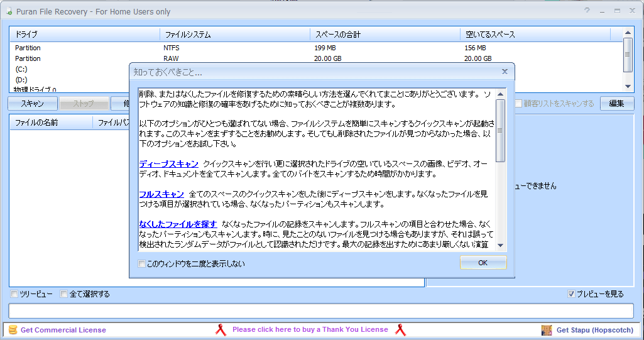The image size is (644, 340).
Task: Click the ファイルシステム column header
Action: click(235, 35)
